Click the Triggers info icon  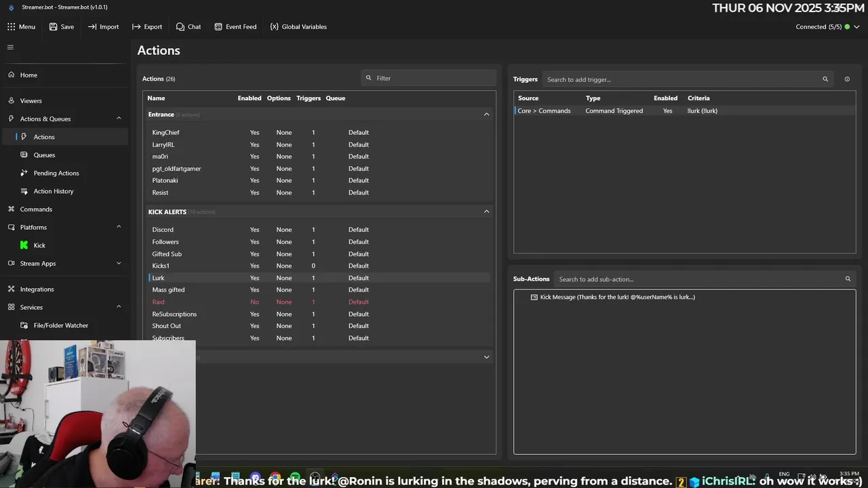tap(847, 79)
